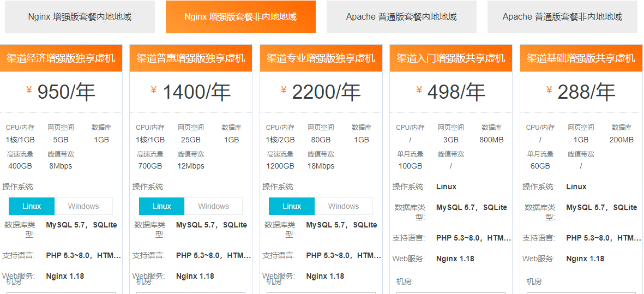Select Linux under 渠道普惠增强版独享虚机
The image size is (644, 294).
pyautogui.click(x=162, y=206)
